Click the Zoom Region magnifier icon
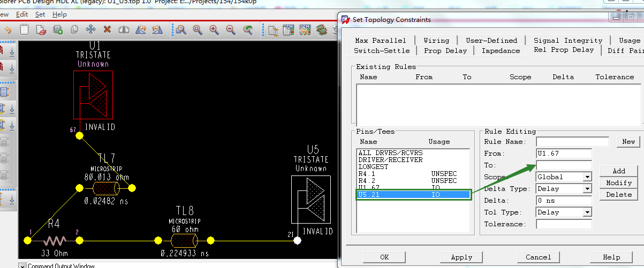Image resolution: width=644 pixels, height=268 pixels. (198, 30)
